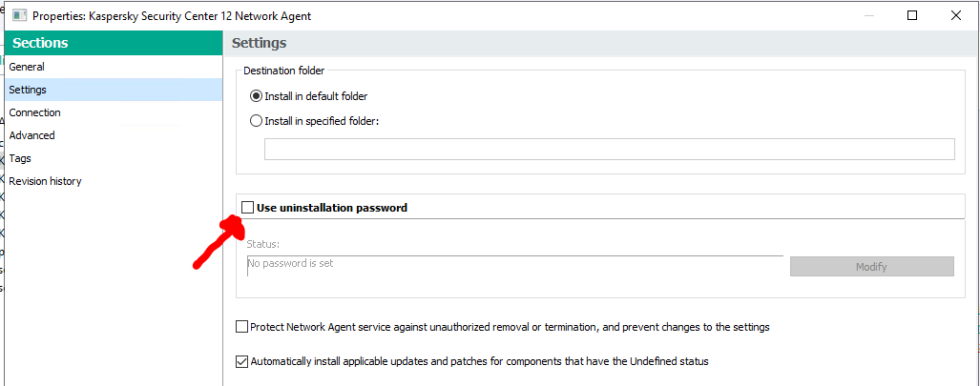Enable Protect Network Agent service checkbox
The image size is (980, 386).
point(242,327)
